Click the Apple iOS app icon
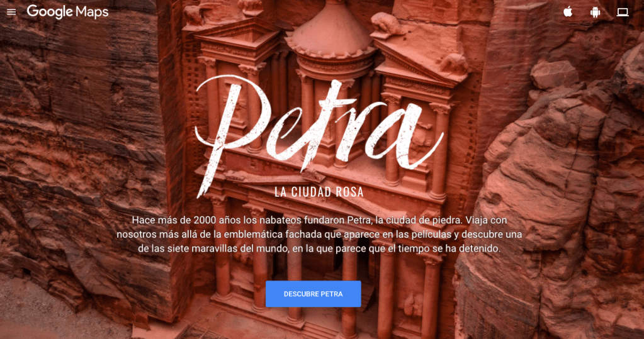 coord(568,11)
